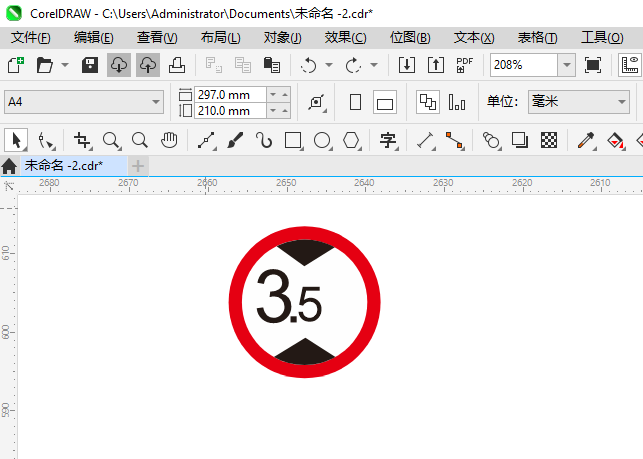643x459 pixels.
Task: Select the Text tool 字
Action: 388,140
